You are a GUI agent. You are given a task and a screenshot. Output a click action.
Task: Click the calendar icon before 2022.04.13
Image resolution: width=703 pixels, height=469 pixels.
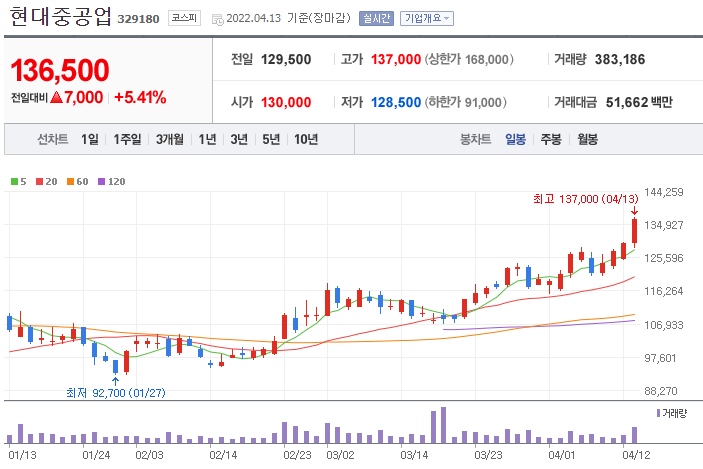point(217,20)
